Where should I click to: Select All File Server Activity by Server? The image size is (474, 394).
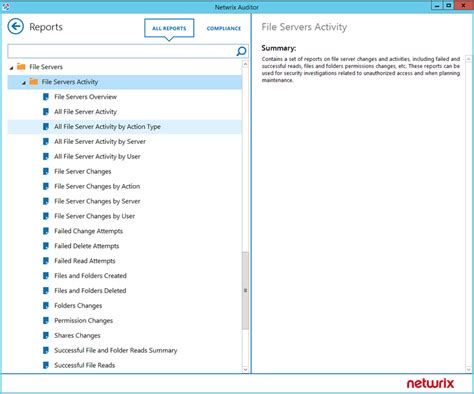pyautogui.click(x=100, y=141)
